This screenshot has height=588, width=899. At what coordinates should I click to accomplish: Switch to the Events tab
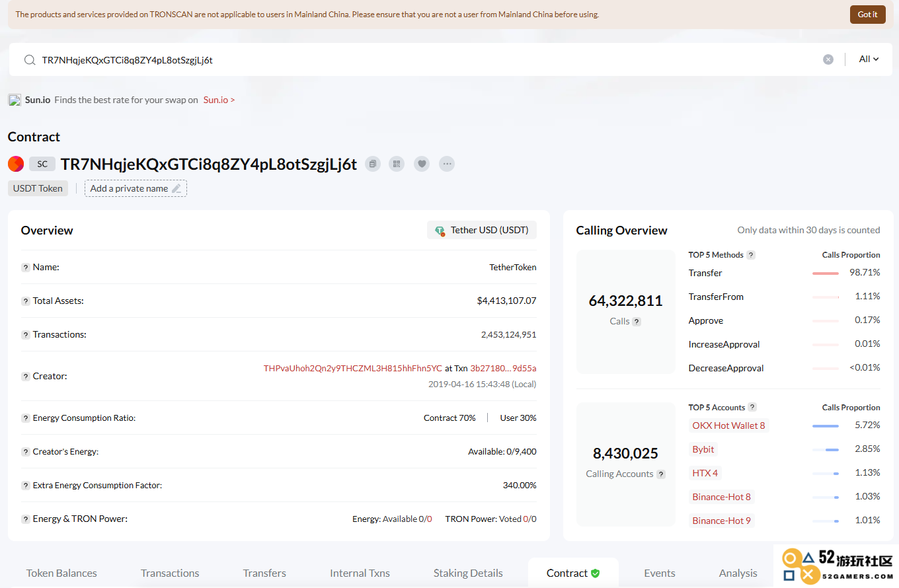[660, 573]
